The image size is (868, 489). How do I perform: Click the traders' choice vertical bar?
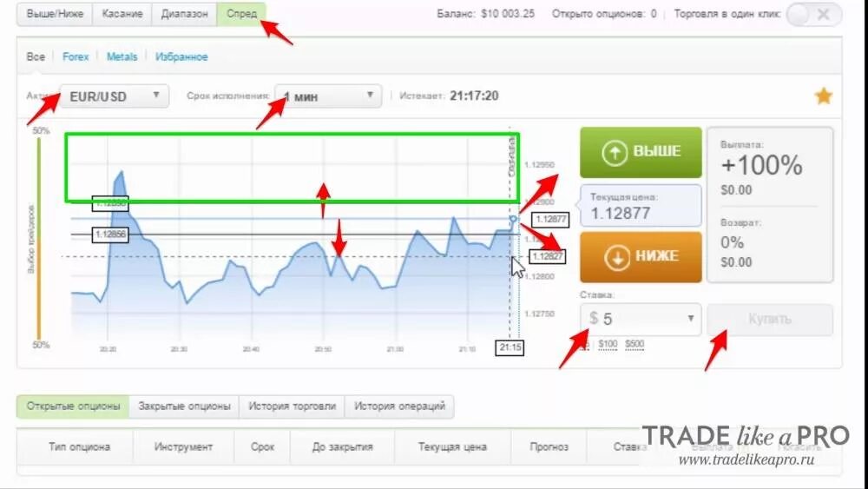pos(39,238)
